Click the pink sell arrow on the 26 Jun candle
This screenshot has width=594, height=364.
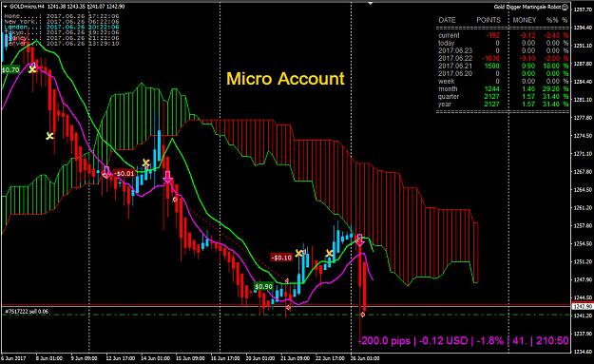(360, 240)
